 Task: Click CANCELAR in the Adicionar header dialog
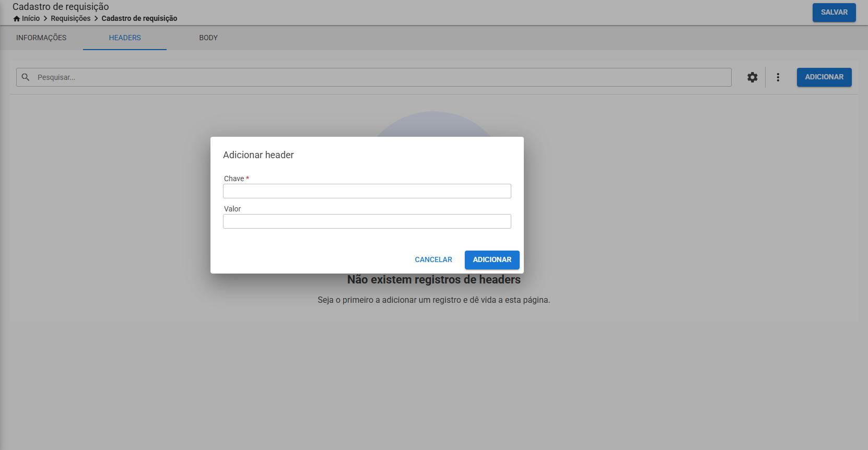(x=433, y=260)
